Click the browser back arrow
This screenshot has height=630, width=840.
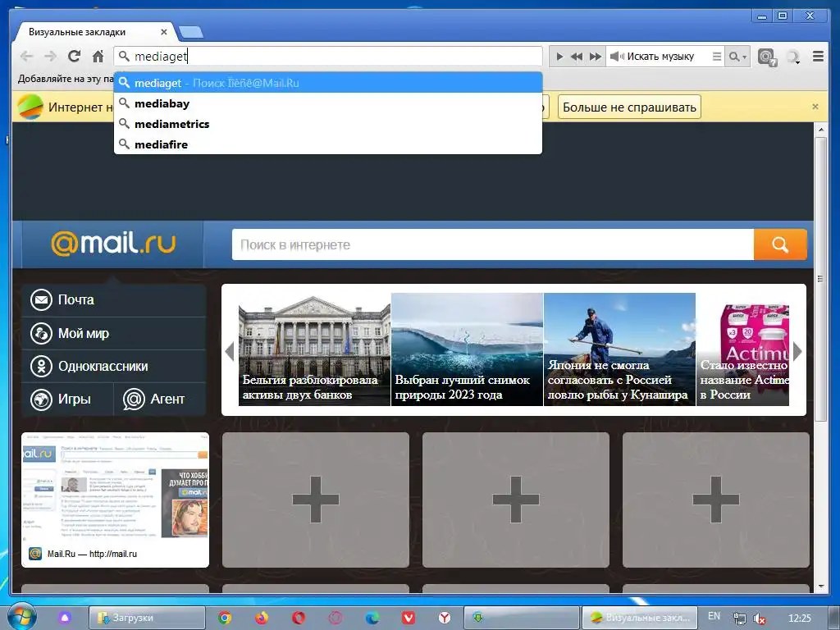26,56
